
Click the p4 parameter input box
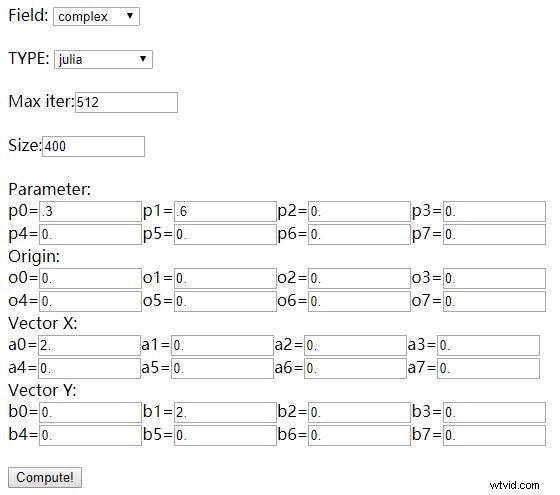(x=90, y=234)
